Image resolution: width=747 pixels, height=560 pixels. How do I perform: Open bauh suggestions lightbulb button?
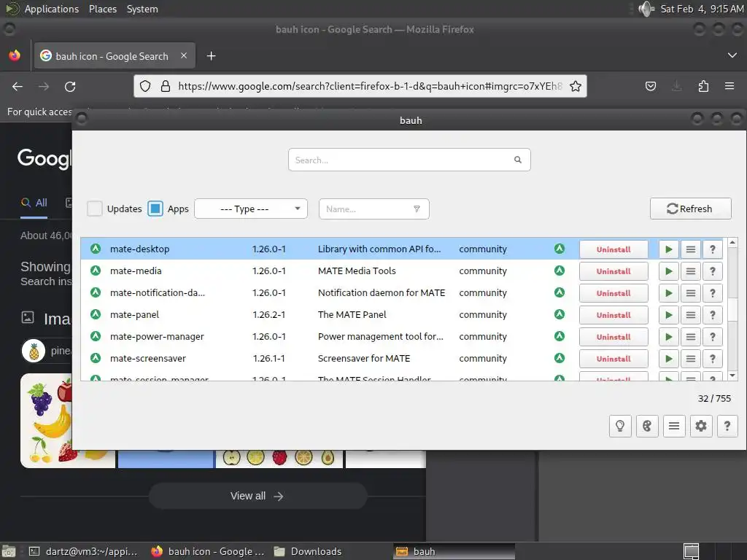coord(620,426)
